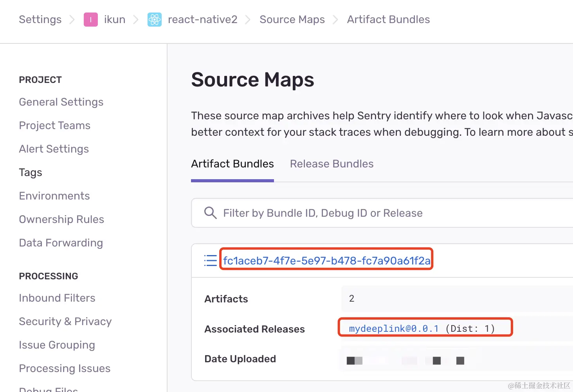Click the pink ikun organization avatar icon
The height and width of the screenshot is (392, 573).
(x=91, y=20)
